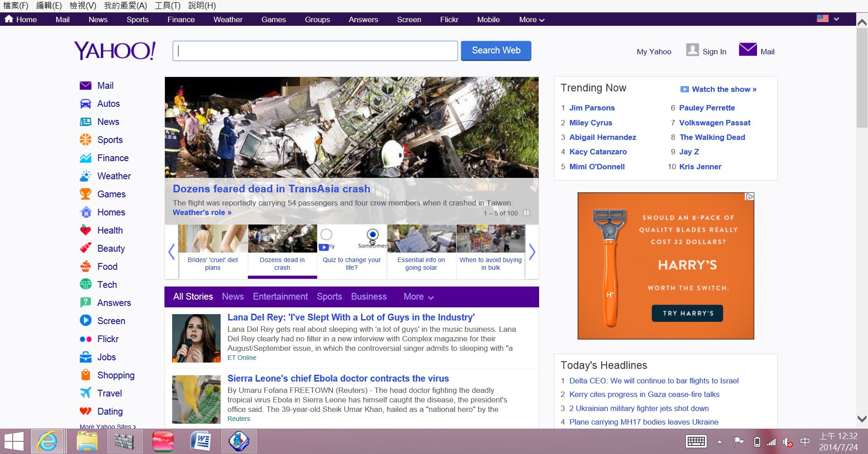Screen dimensions: 868x454
Task: Open the 檔案(F) file menu
Action: pos(16,5)
